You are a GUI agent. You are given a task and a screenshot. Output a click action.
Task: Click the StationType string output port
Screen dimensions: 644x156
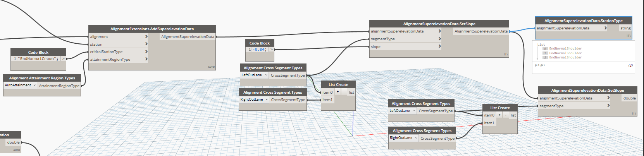625,28
